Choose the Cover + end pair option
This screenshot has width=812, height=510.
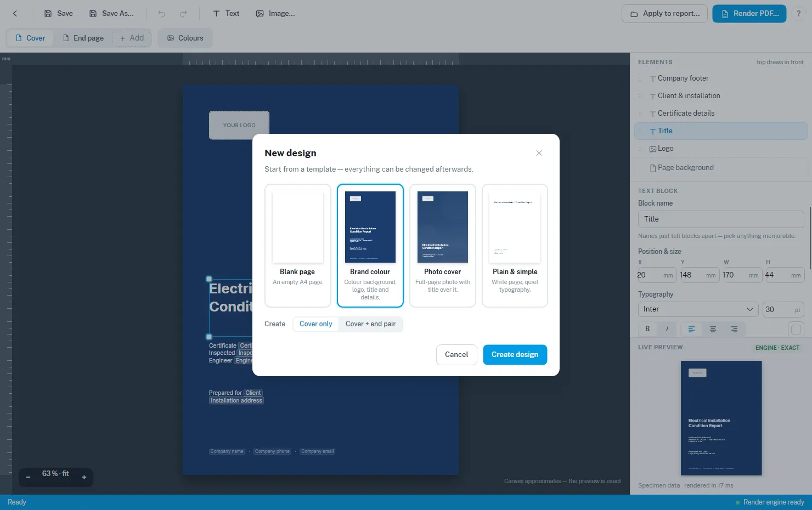point(370,324)
